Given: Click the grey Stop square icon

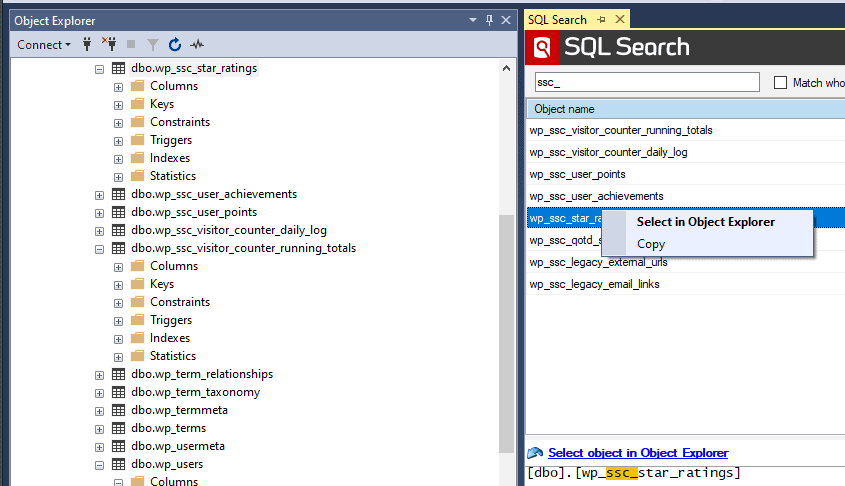Looking at the screenshot, I should (131, 44).
